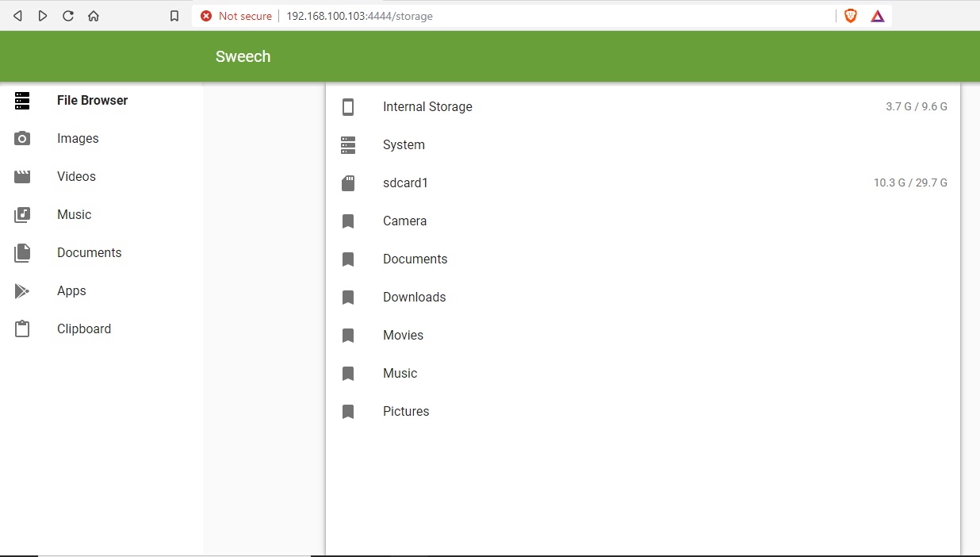Screen dimensions: 980x557
Task: Switch to the Videos section
Action: click(101, 177)
